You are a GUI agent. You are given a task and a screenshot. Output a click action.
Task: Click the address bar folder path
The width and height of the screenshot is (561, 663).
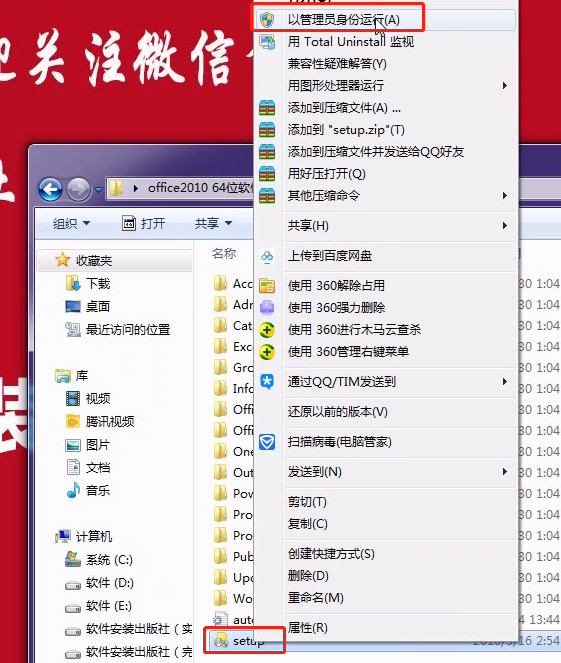point(199,188)
